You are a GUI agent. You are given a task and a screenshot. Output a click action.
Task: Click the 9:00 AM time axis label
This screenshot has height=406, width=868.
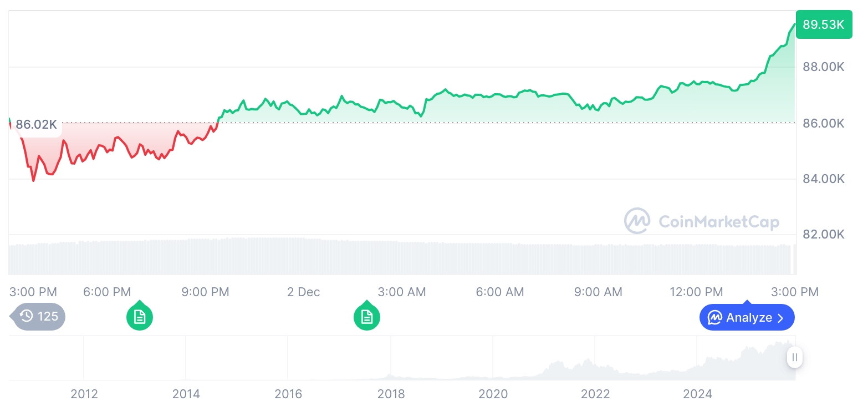point(598,292)
